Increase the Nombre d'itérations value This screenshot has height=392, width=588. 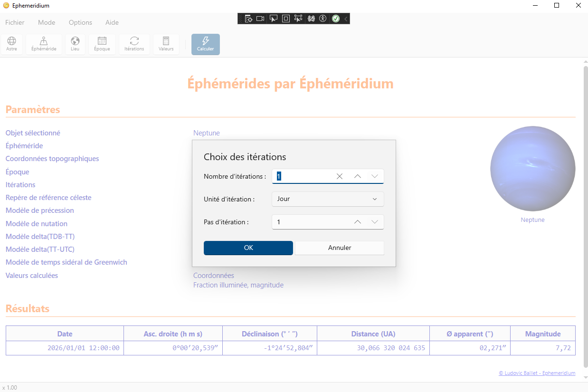pos(358,176)
